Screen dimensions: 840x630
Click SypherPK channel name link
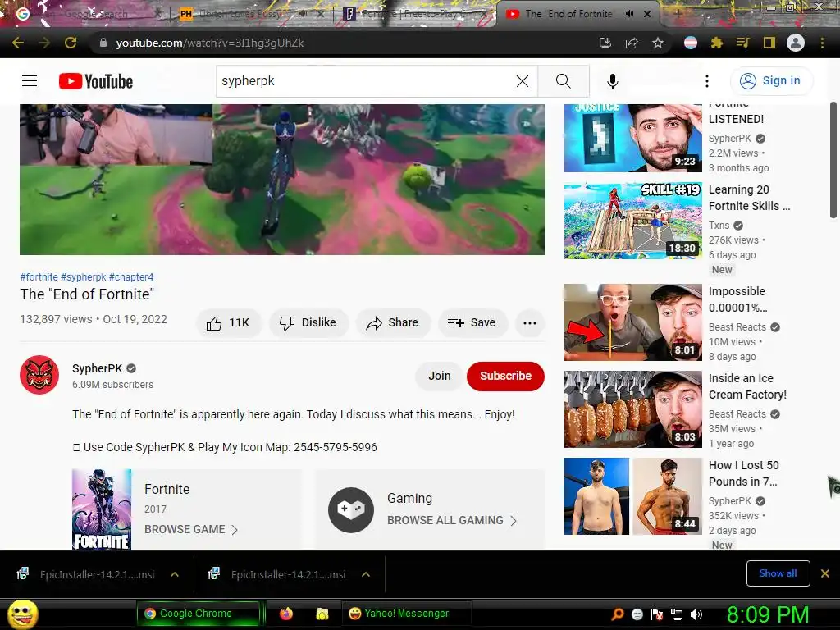98,368
